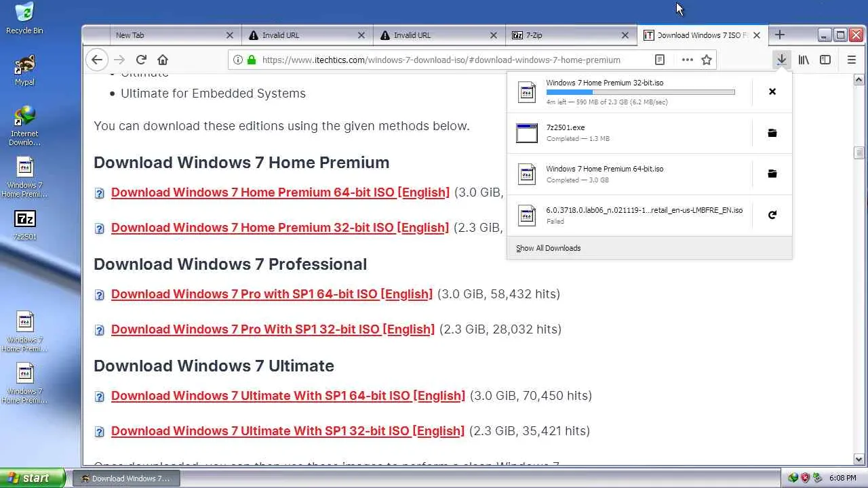Show the sidebars toolbar button
The width and height of the screenshot is (868, 488).
point(825,60)
